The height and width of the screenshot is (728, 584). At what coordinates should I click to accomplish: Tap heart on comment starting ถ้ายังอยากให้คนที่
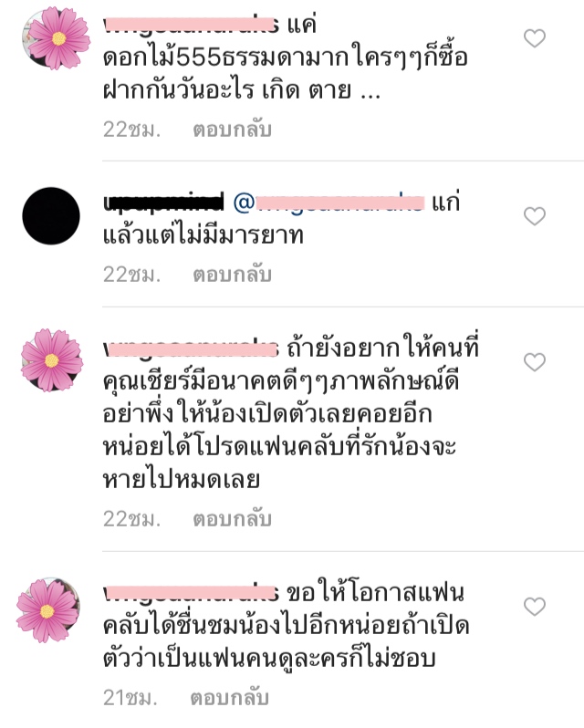(535, 362)
